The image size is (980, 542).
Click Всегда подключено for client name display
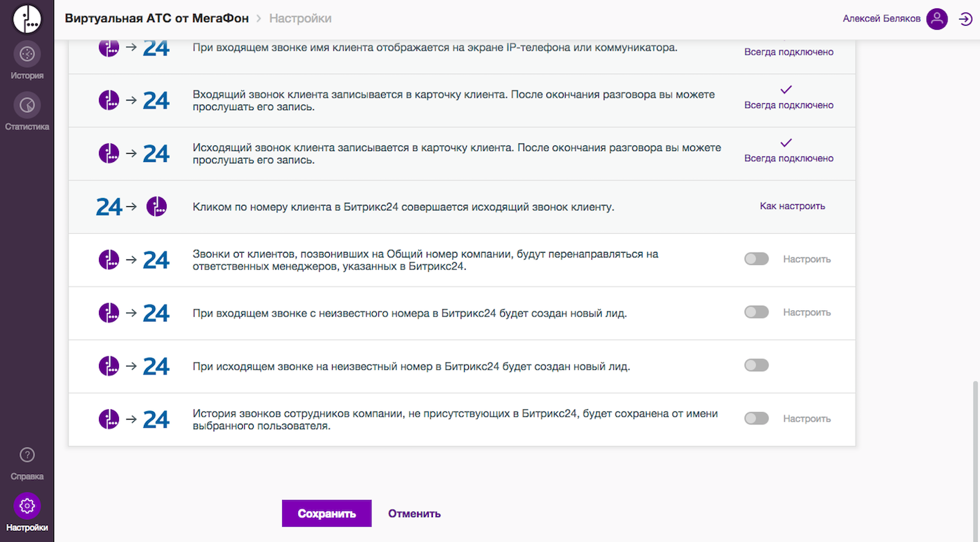(788, 52)
